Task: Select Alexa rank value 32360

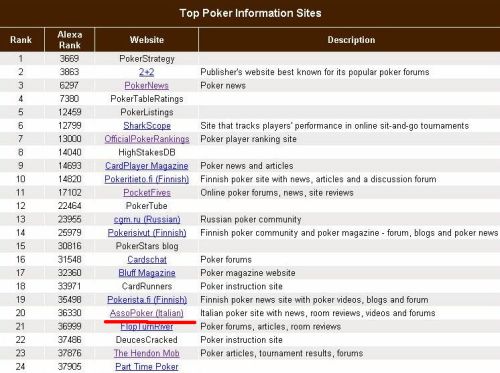Action: tap(70, 273)
